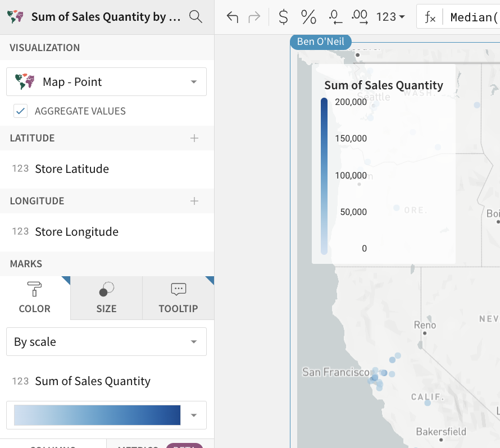Open the Map - Point visualization dropdown

[x=106, y=81]
